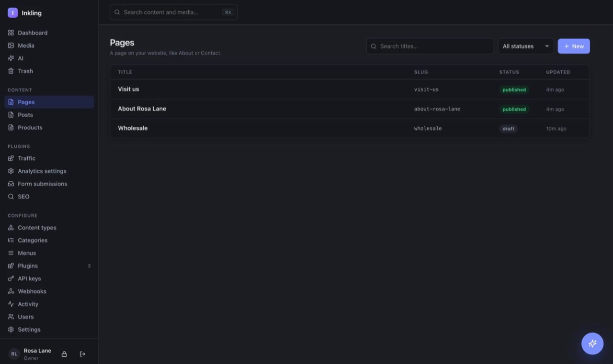Viewport: 613px width, 364px height.
Task: Open Products from the sidebar
Action: (49, 128)
